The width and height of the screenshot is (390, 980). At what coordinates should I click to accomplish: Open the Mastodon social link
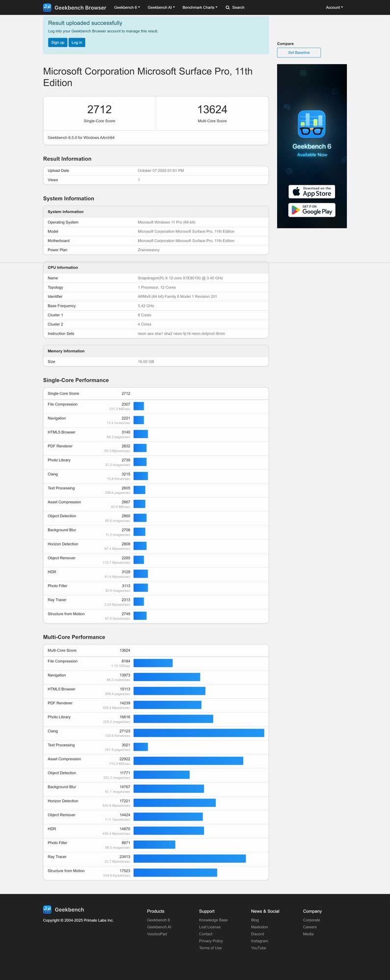[x=259, y=927]
